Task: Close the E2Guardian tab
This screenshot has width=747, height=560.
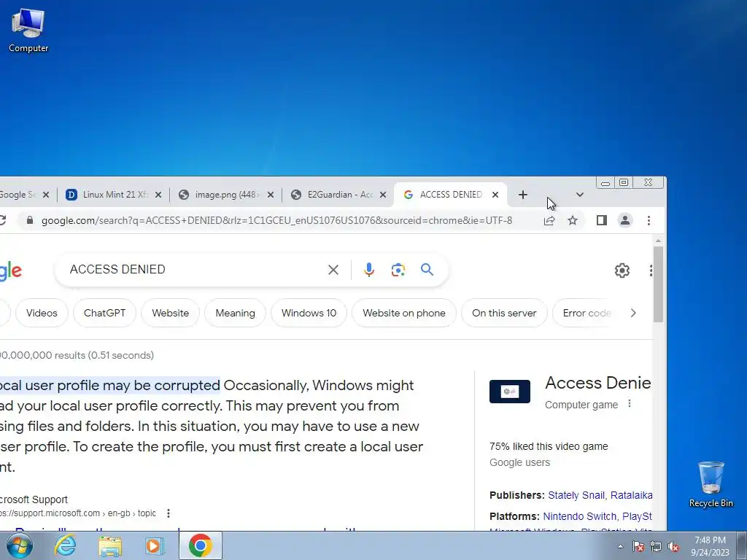Action: pyautogui.click(x=383, y=195)
